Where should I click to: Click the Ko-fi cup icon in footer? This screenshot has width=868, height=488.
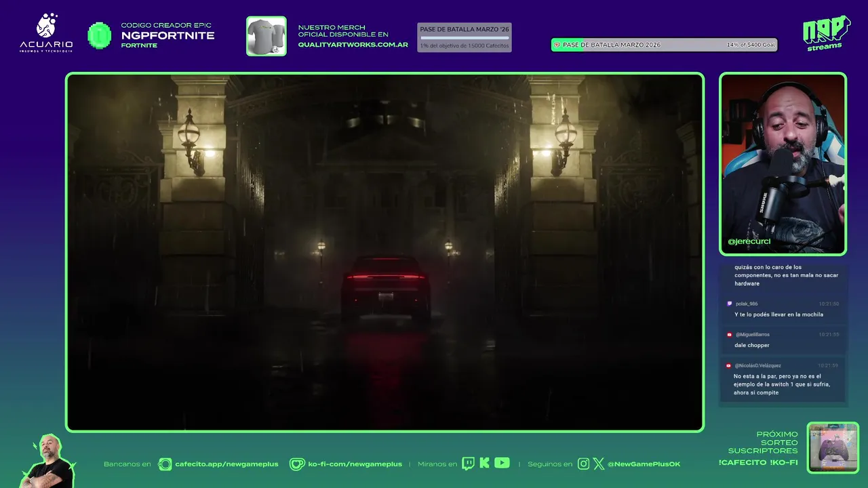pos(297,464)
